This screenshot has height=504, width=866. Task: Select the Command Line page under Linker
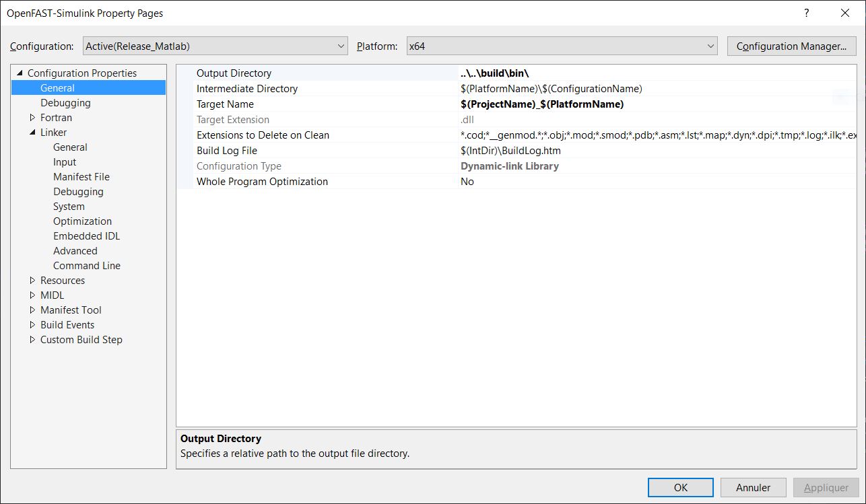86,265
